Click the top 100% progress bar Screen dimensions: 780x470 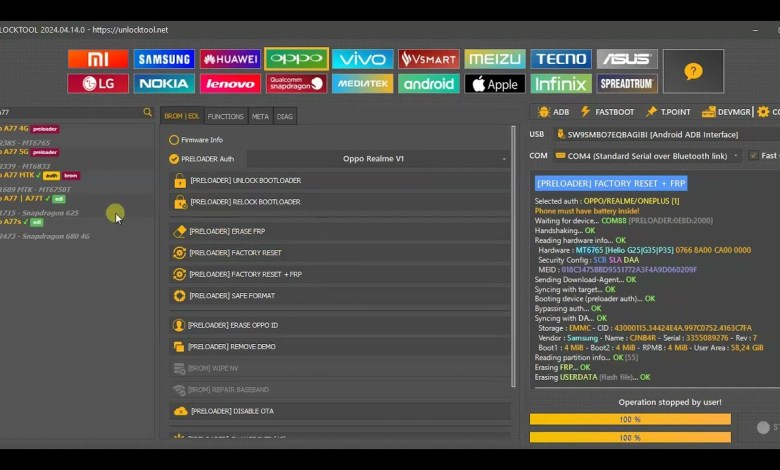[630, 419]
